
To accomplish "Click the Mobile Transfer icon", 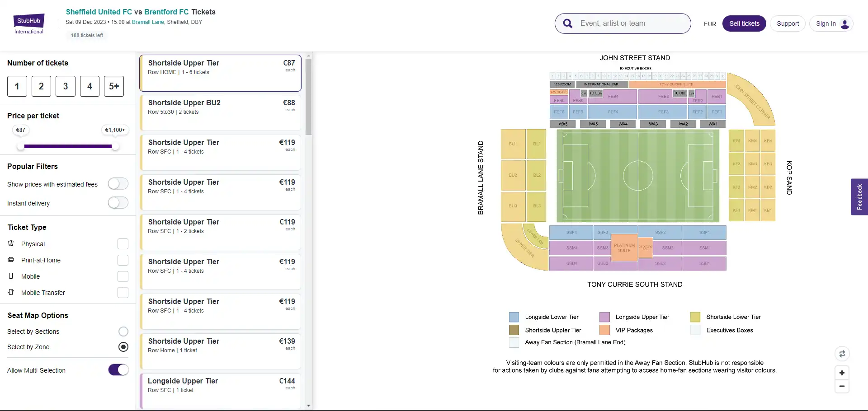I will coord(11,292).
